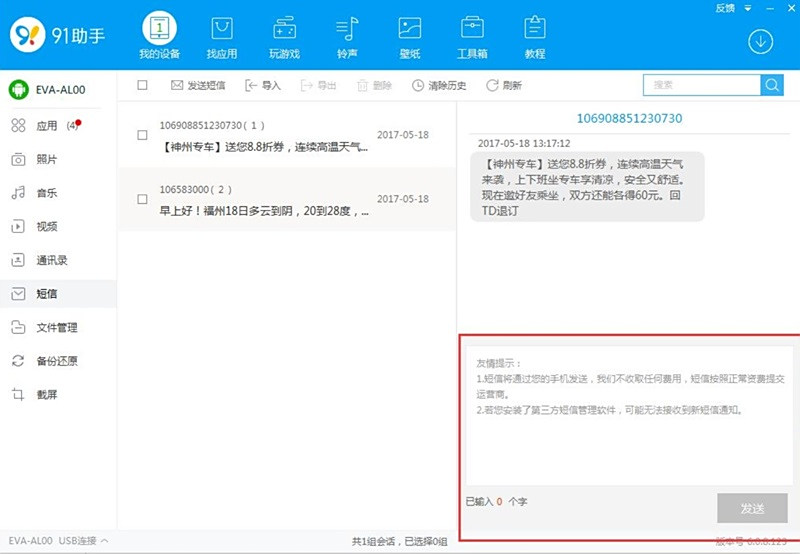Toggle the select-all checkbox in toolbar
The image size is (800, 554).
tap(142, 85)
